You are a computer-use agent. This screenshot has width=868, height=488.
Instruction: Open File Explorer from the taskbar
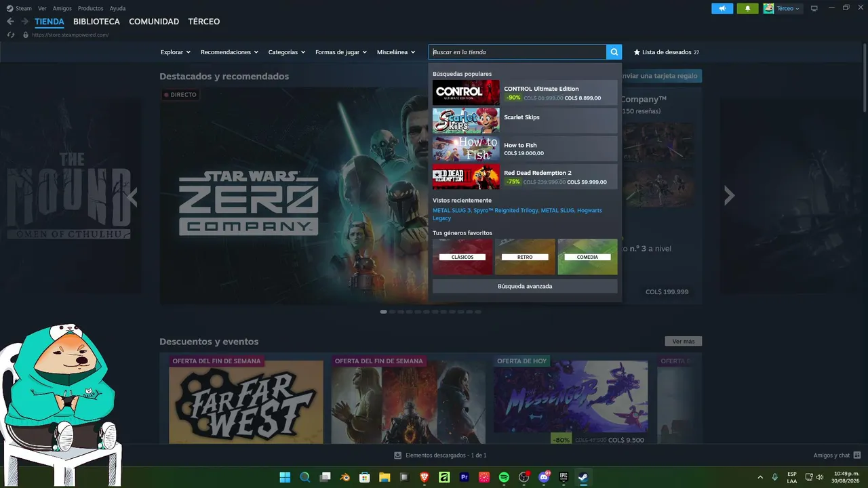coord(384,477)
